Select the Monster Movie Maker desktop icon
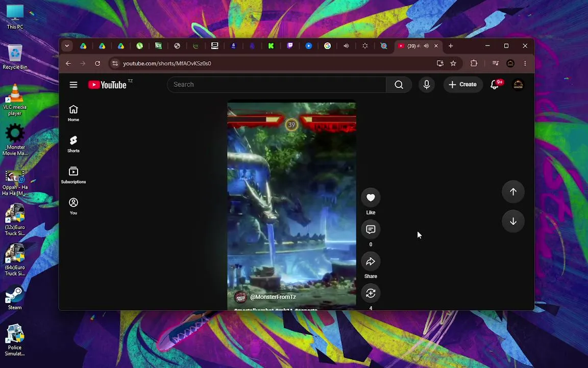 click(15, 140)
